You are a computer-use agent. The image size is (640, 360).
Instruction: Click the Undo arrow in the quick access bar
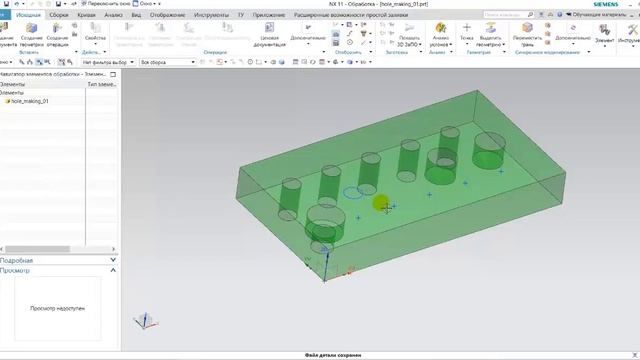pyautogui.click(x=17, y=4)
